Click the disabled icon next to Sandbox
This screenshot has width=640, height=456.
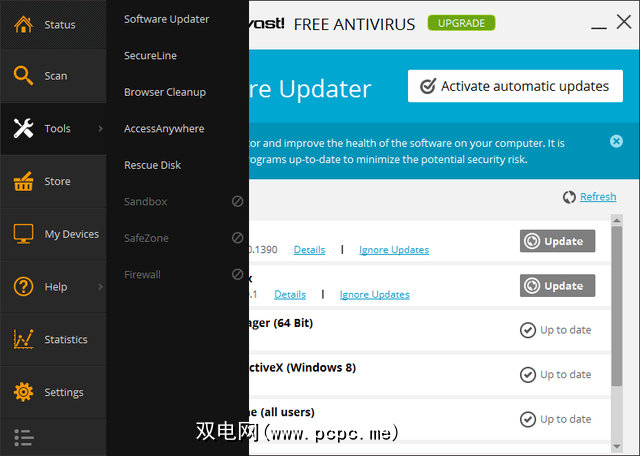pos(238,201)
